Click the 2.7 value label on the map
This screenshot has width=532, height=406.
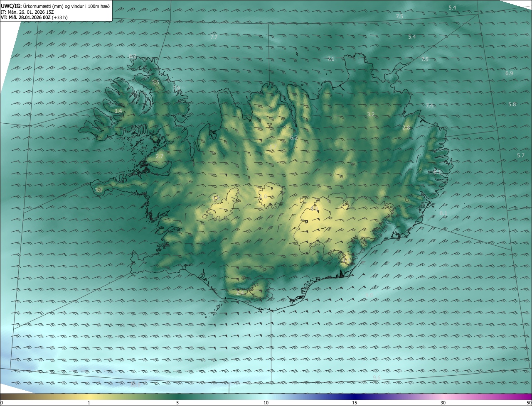pos(160,157)
